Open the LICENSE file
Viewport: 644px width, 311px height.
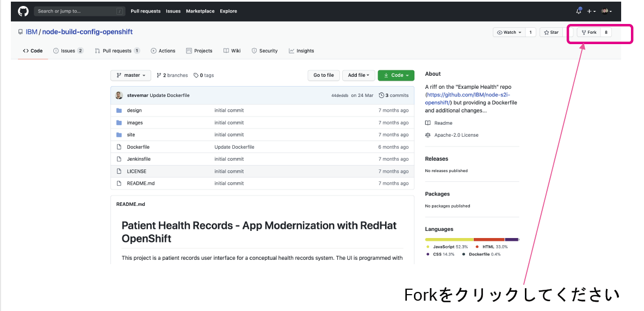[137, 171]
